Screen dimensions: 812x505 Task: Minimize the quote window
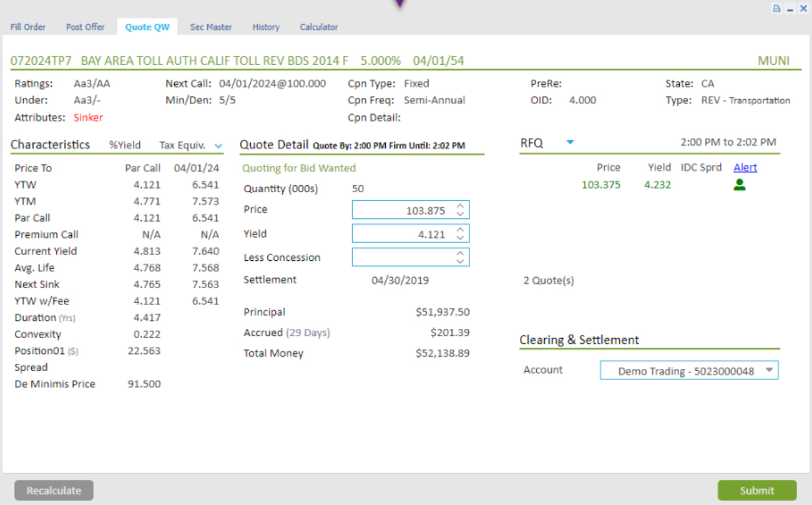click(790, 10)
